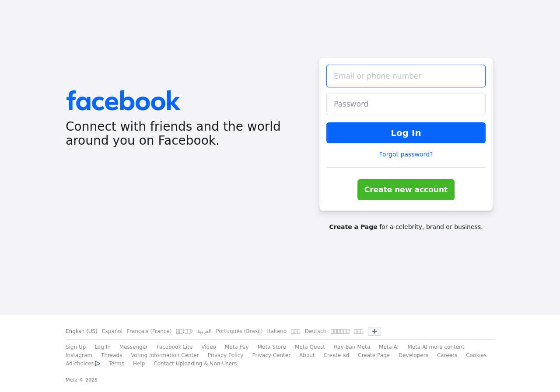Open the Threads footer link
560x392 pixels.
pos(112,355)
